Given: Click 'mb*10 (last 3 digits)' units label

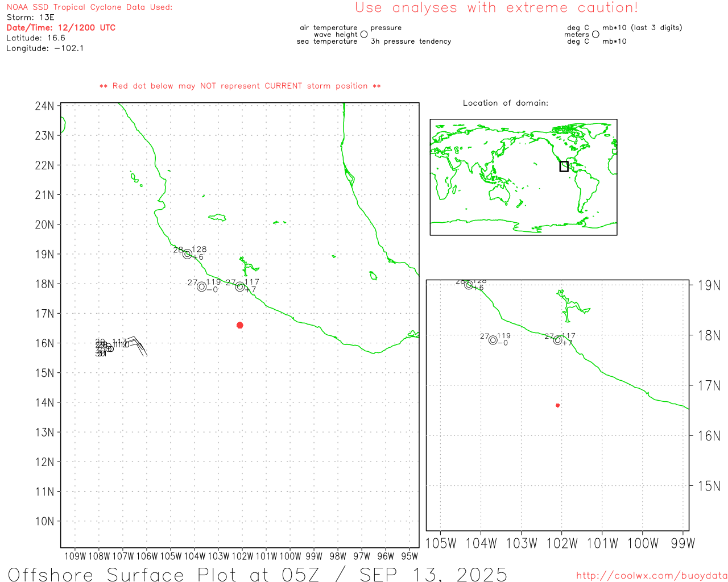Looking at the screenshot, I should point(642,28).
